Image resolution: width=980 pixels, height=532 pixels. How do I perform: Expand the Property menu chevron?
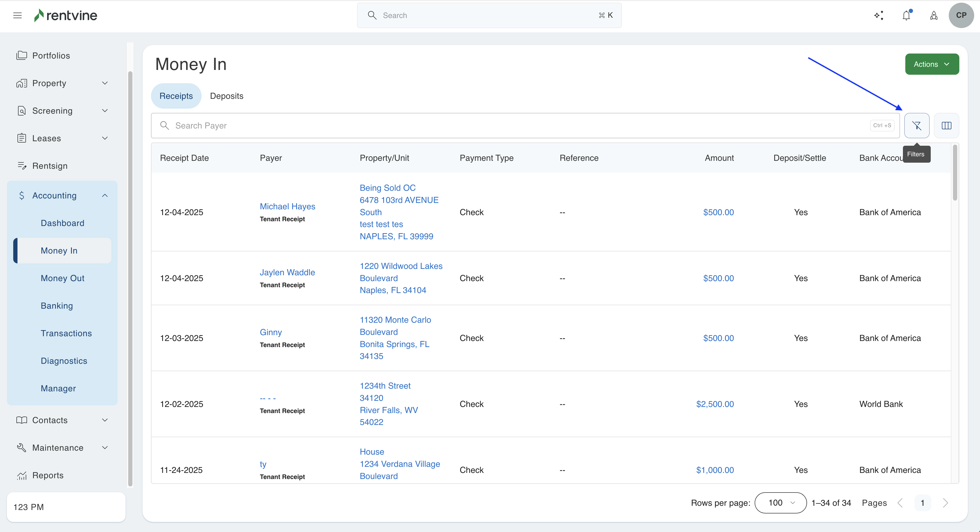[105, 83]
